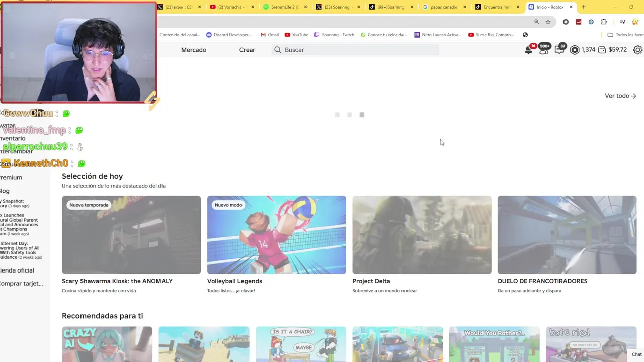Open Comprar tarjet... in the sidebar

coord(22,284)
